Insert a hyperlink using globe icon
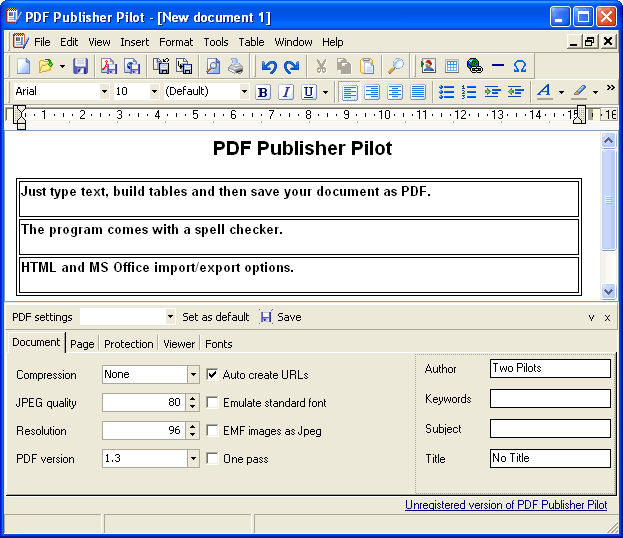This screenshot has height=538, width=623. click(x=474, y=66)
